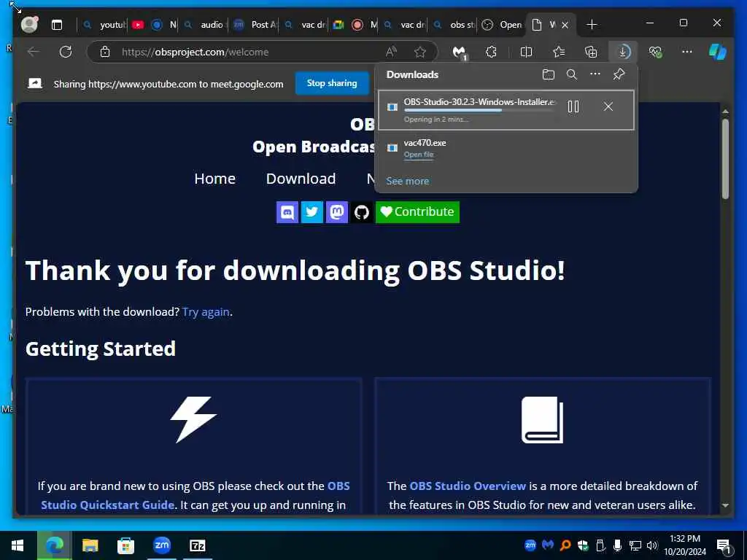Open the tab actions menu icon
747x560 pixels.
pos(57,25)
